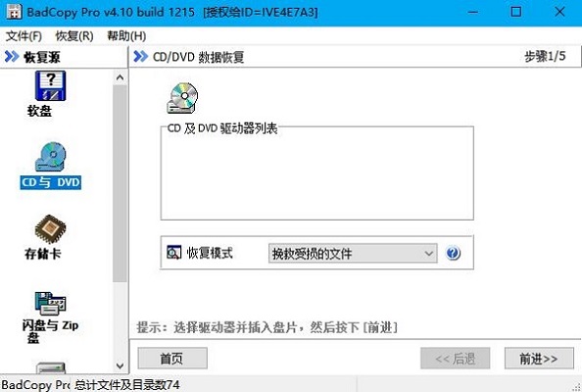Click the 首页 button

pos(172,359)
